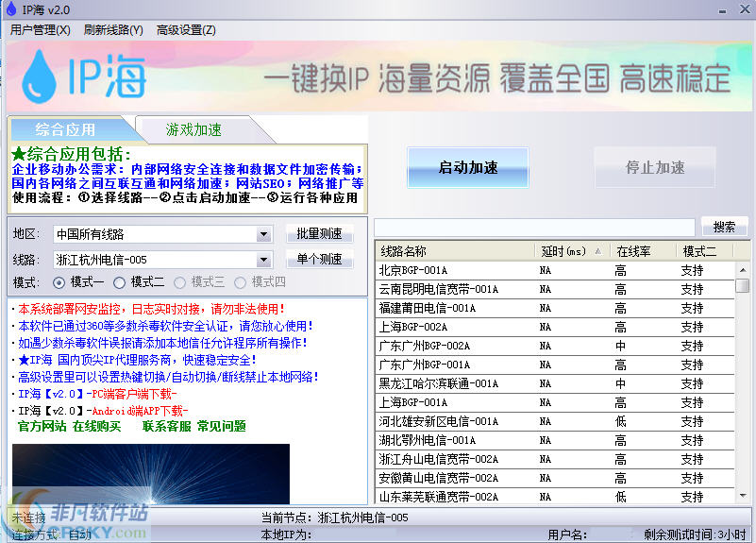Click the 批量测速 button
756x543 pixels.
(319, 234)
